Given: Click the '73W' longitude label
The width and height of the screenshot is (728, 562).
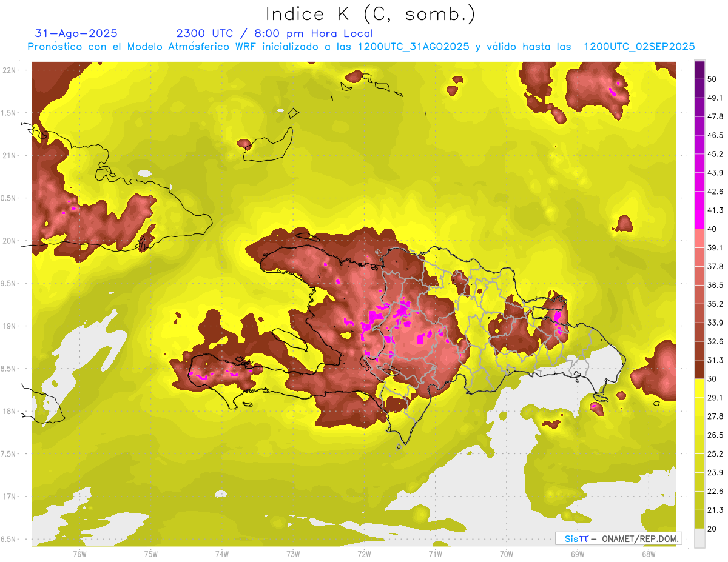Looking at the screenshot, I should tap(293, 554).
